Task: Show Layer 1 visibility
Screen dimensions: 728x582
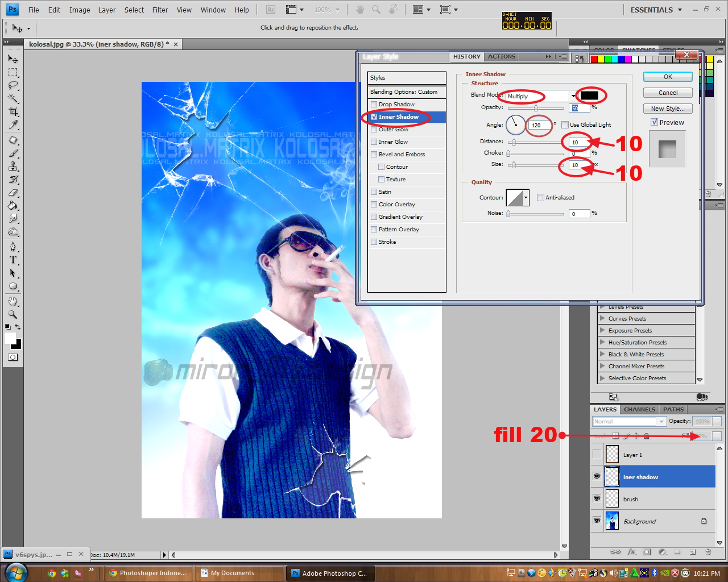Action: (x=597, y=454)
